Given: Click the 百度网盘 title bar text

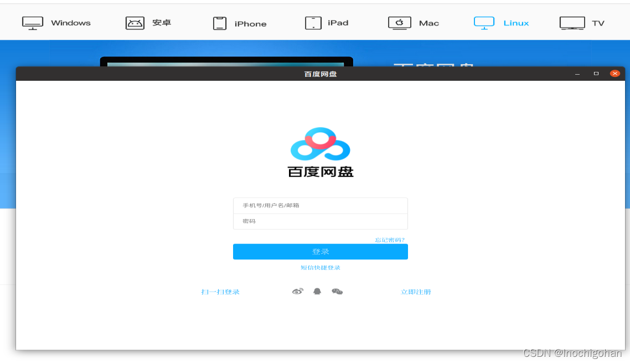Looking at the screenshot, I should pyautogui.click(x=320, y=74).
